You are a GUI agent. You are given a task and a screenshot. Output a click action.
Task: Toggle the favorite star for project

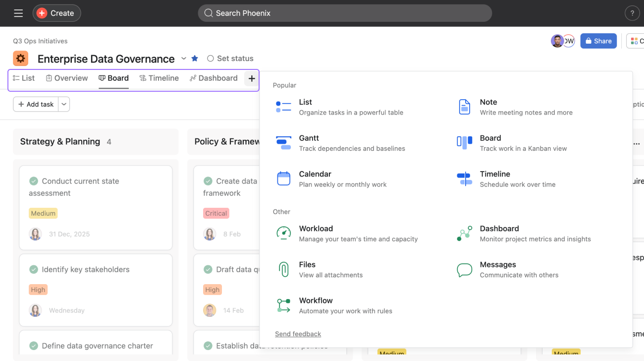tap(195, 59)
